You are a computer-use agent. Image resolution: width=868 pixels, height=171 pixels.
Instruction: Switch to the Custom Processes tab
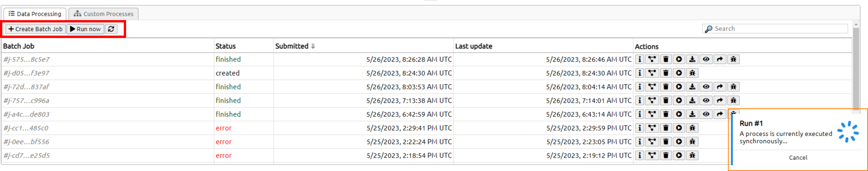tap(104, 14)
